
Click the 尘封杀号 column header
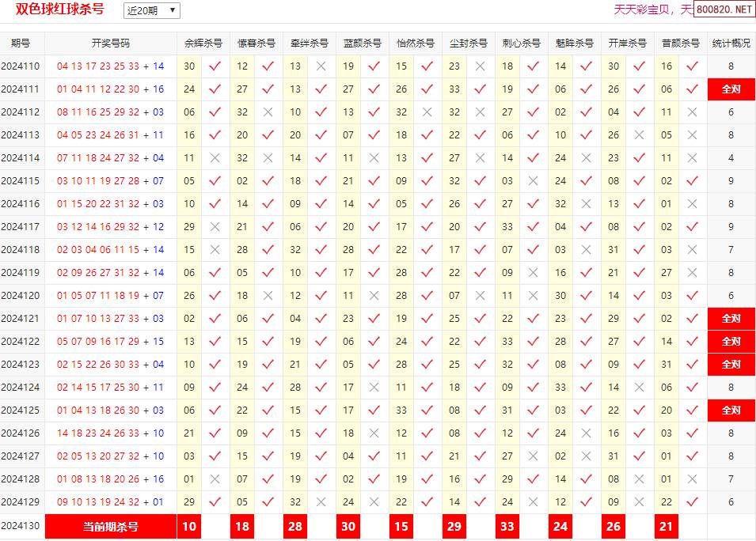click(x=469, y=44)
